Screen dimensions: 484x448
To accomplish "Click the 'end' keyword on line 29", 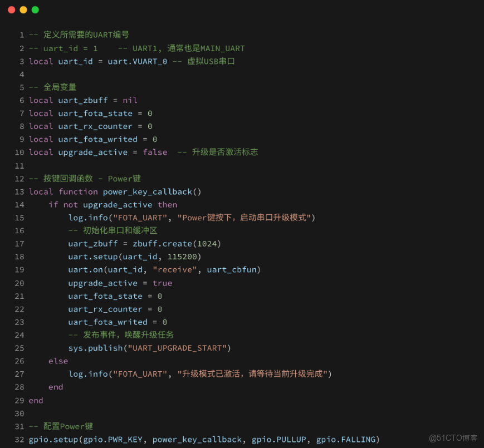I will [x=36, y=401].
